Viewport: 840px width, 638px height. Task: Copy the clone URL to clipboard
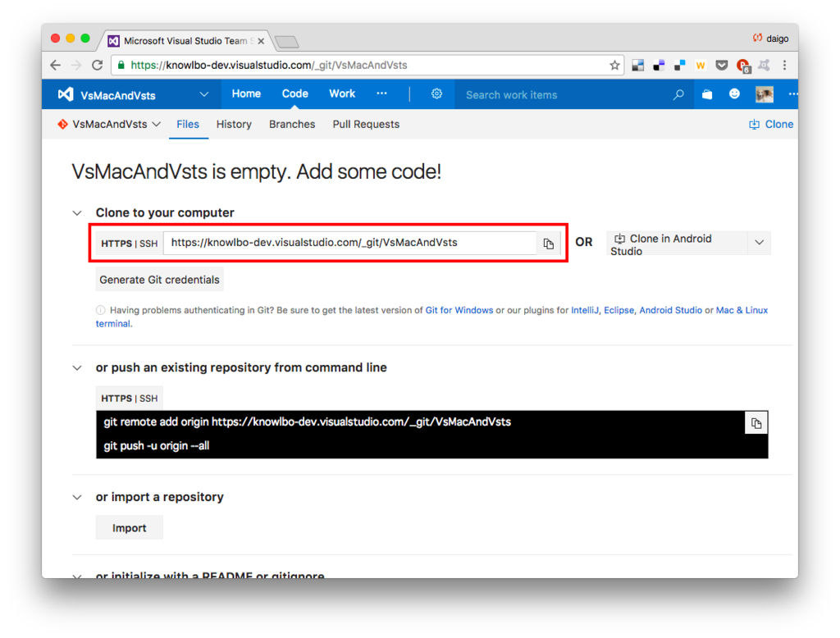[x=548, y=244]
